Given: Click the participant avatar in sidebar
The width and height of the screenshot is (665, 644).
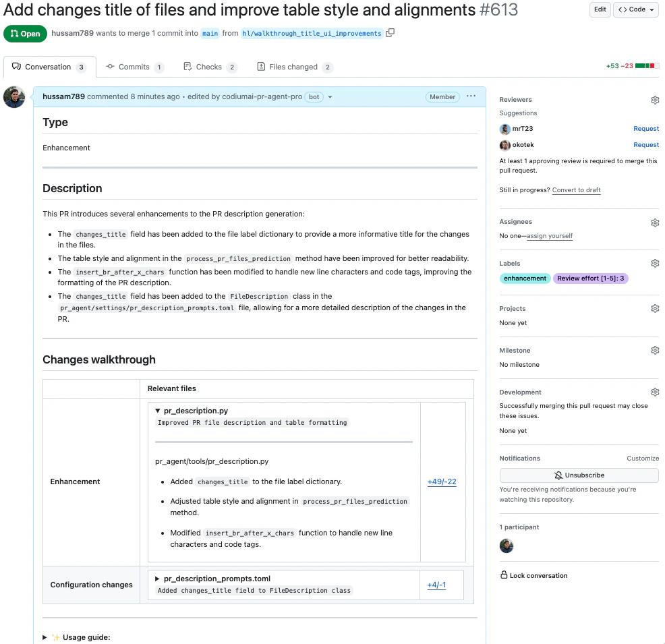Looking at the screenshot, I should point(507,546).
